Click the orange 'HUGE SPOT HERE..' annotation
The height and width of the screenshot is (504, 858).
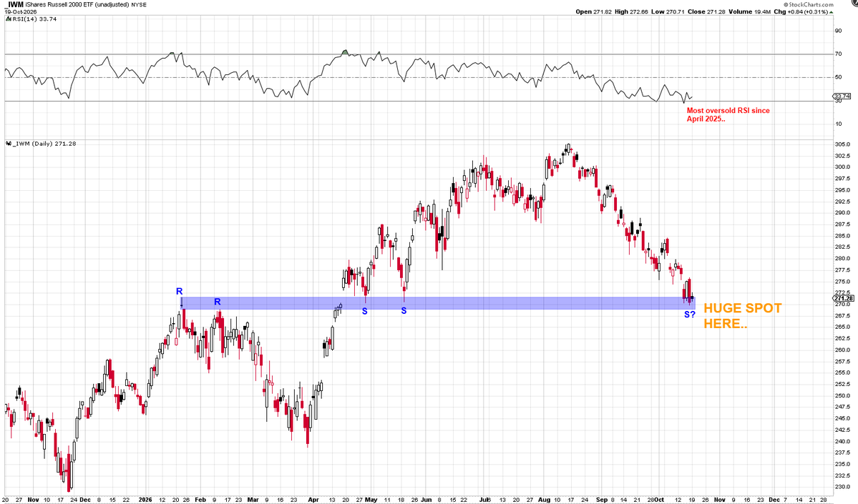click(x=743, y=316)
